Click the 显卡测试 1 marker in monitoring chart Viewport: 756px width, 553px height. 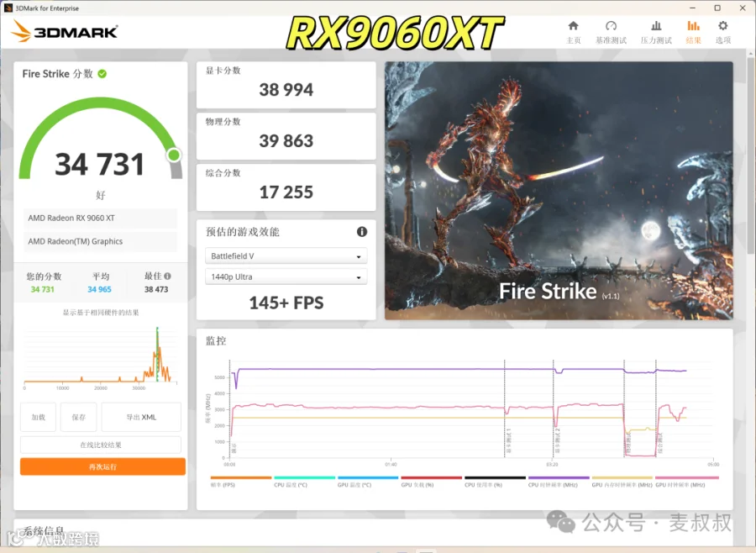(x=508, y=441)
